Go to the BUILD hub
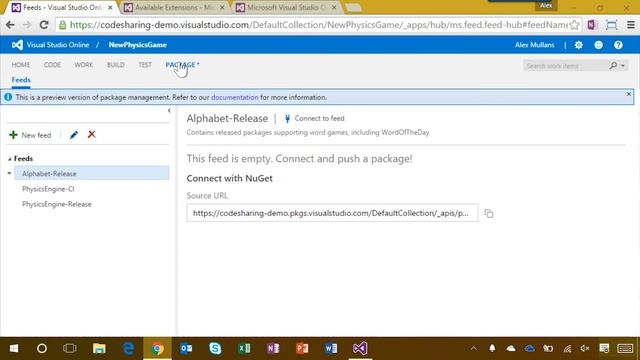Viewport: 640px width, 360px height. coord(116,65)
